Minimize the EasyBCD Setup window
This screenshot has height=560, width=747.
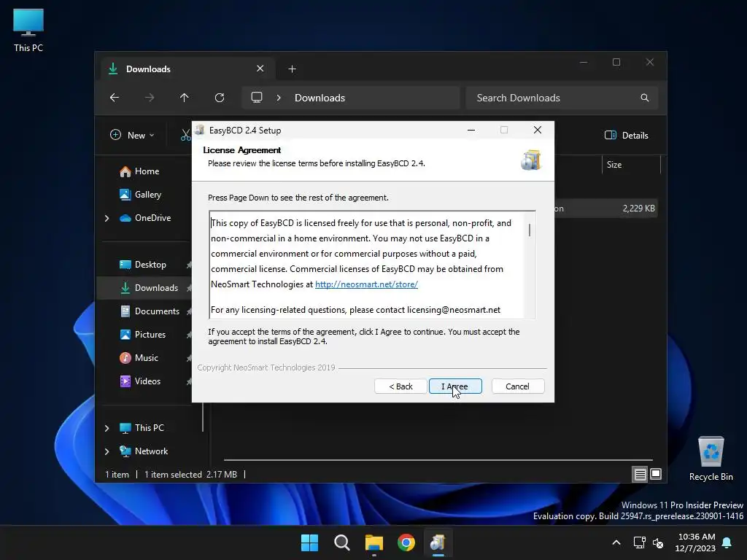click(471, 130)
